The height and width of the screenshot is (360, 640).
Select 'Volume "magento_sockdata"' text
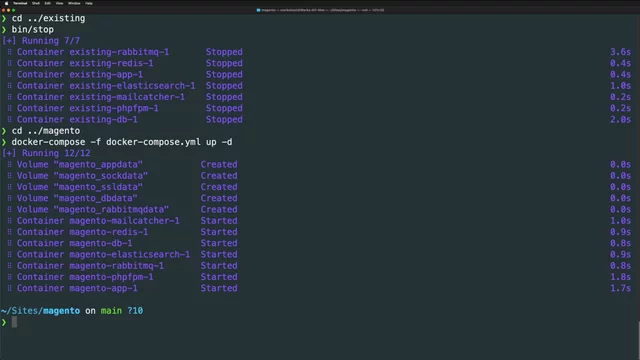(82, 176)
